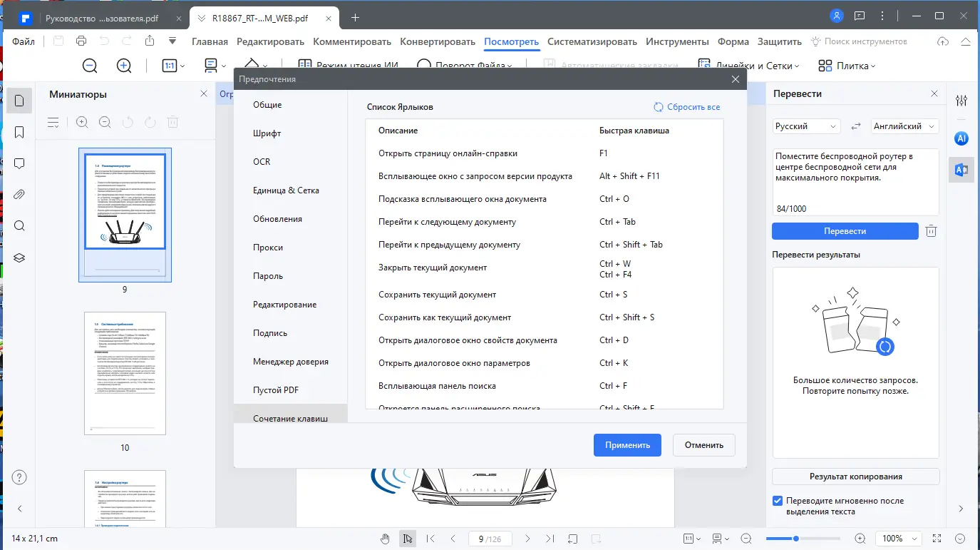Jump to the first page
The width and height of the screenshot is (980, 550).
click(430, 539)
